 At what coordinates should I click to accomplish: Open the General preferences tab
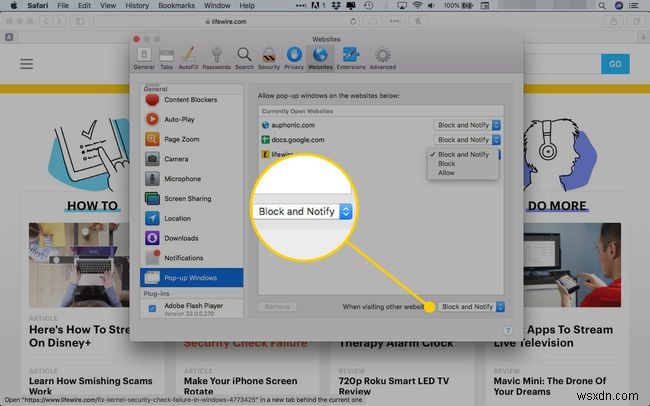click(144, 58)
